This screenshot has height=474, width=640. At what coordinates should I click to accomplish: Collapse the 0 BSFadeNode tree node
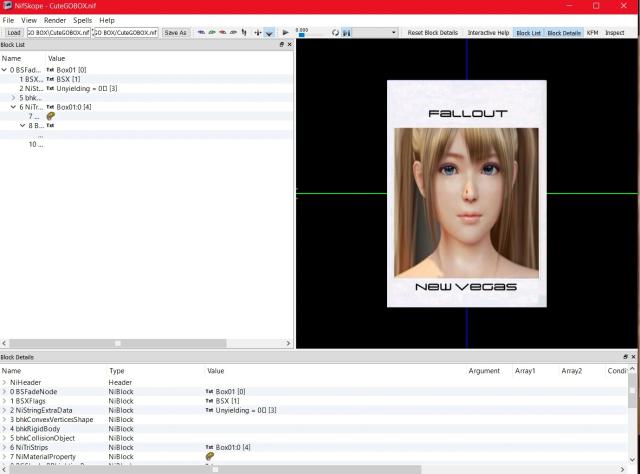click(x=4, y=70)
